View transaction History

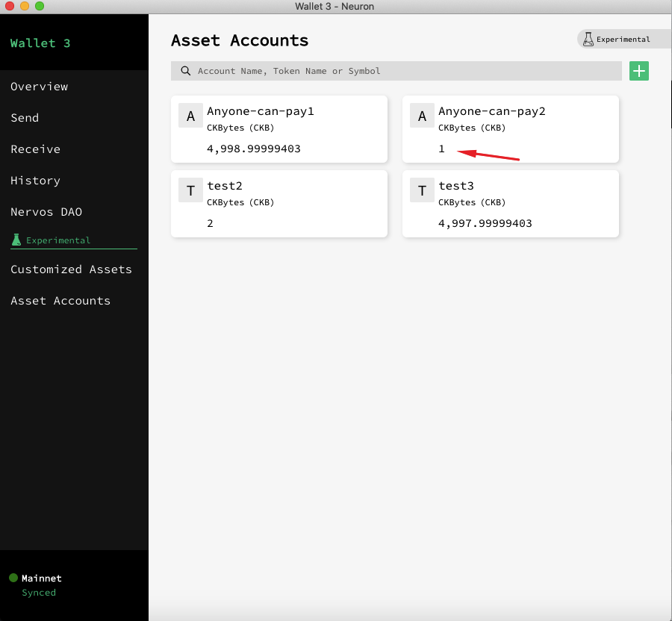pyautogui.click(x=35, y=181)
